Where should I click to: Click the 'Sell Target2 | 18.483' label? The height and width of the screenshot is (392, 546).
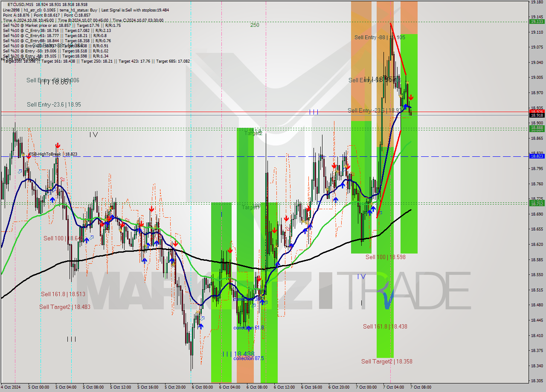(x=65, y=307)
